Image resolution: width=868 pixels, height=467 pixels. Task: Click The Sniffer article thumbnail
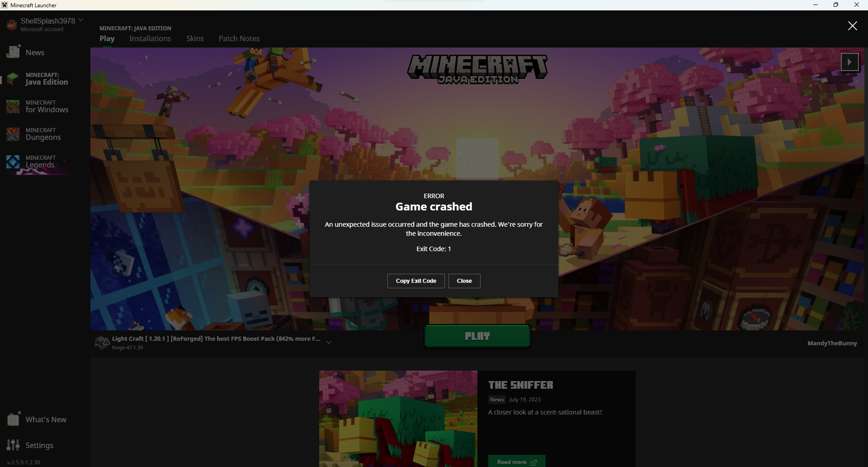coord(397,419)
